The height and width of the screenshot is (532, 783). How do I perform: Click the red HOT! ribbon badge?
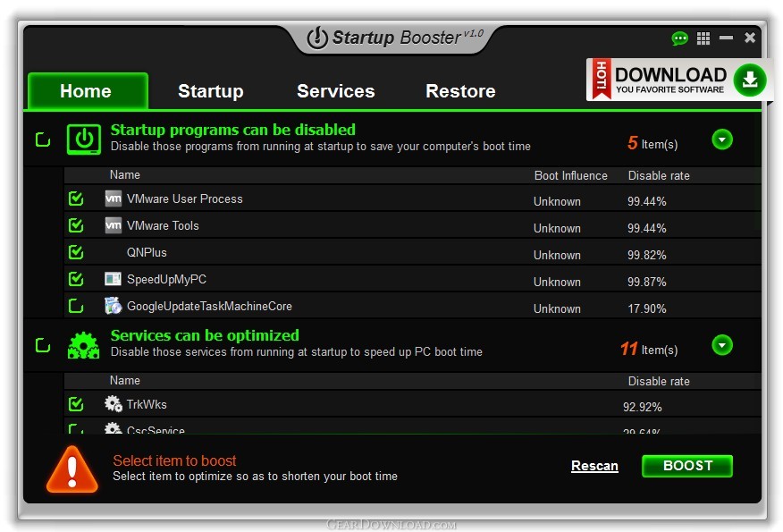[x=602, y=79]
